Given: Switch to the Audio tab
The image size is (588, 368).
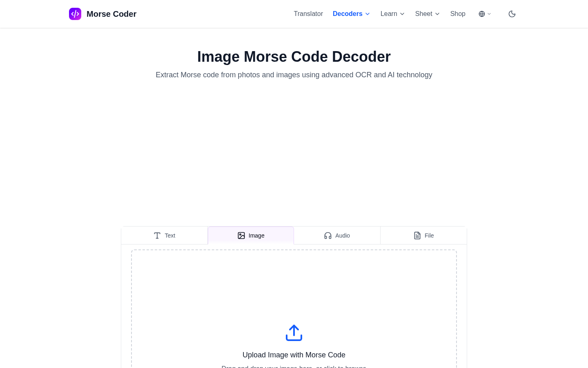Looking at the screenshot, I should (337, 236).
